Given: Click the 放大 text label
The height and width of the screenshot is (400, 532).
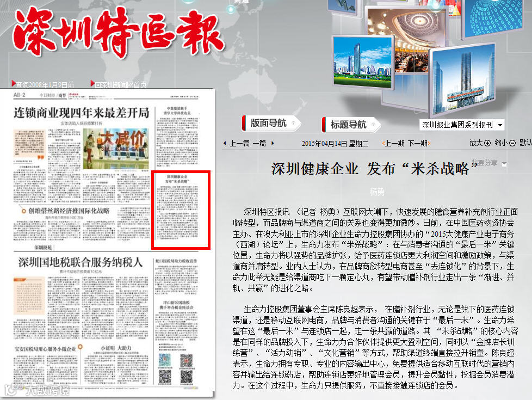Looking at the screenshot, I should tap(476, 143).
